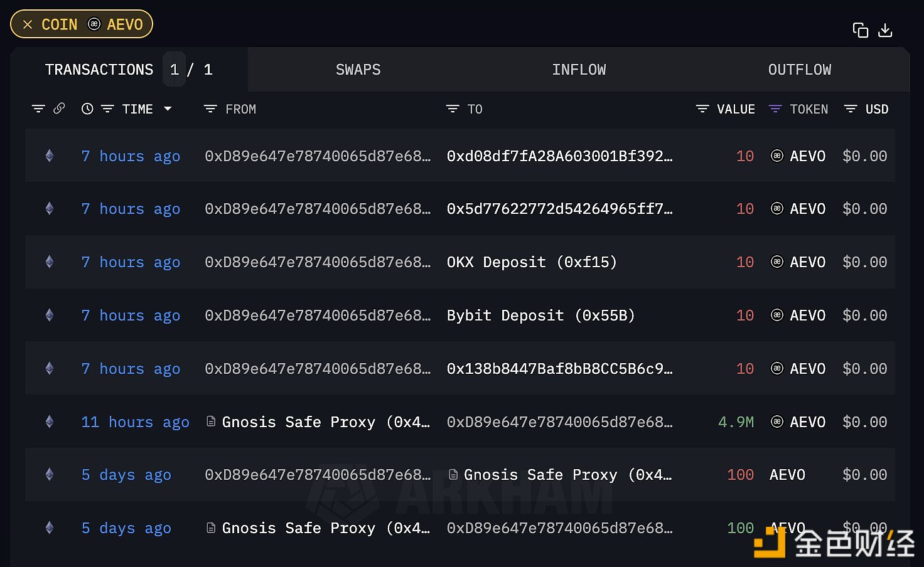Switch to the OUTFLOW tab
This screenshot has width=924, height=567.
800,70
